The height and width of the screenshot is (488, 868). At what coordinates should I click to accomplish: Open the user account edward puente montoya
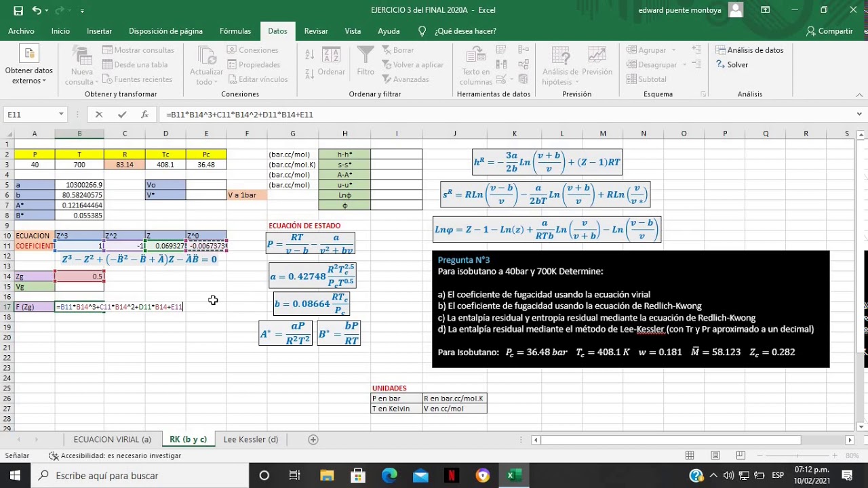[690, 10]
